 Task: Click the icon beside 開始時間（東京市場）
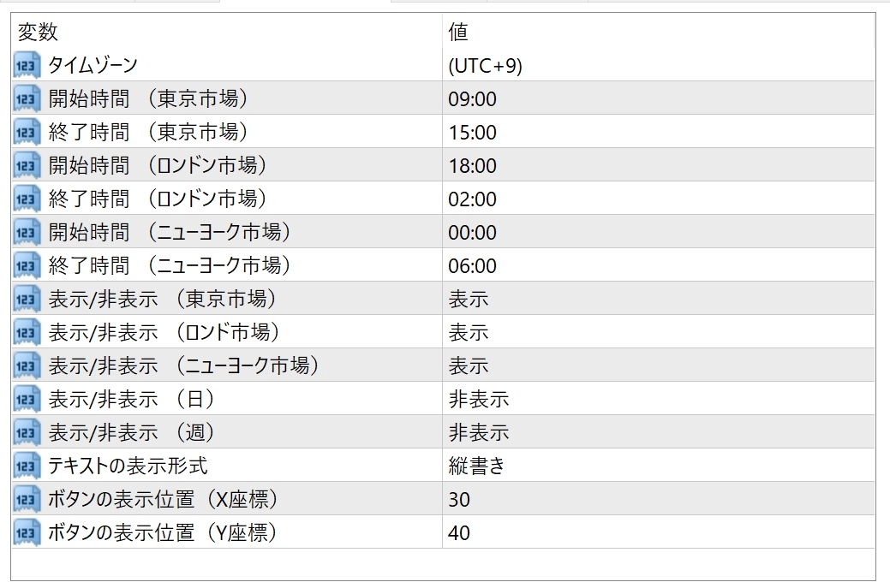pos(27,99)
